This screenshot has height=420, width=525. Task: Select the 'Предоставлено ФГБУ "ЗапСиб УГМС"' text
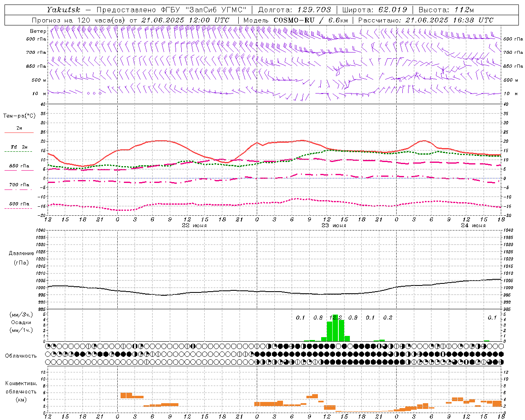pyautogui.click(x=171, y=9)
